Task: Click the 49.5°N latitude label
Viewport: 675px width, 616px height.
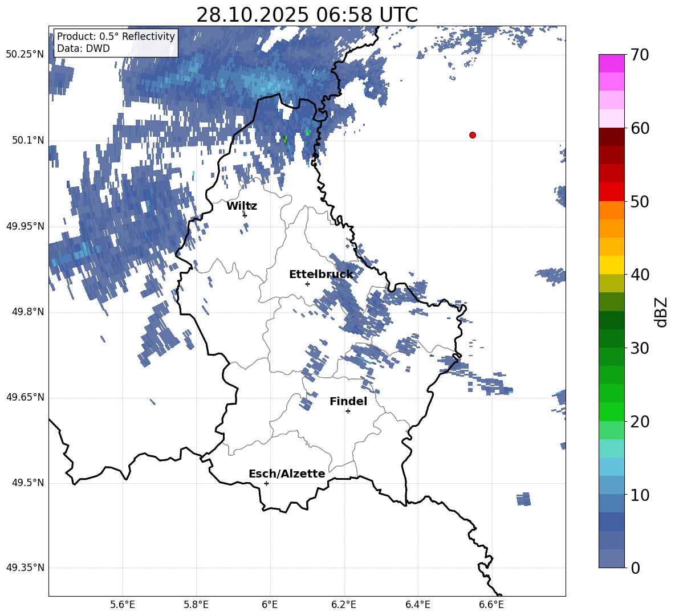Action: click(x=28, y=483)
